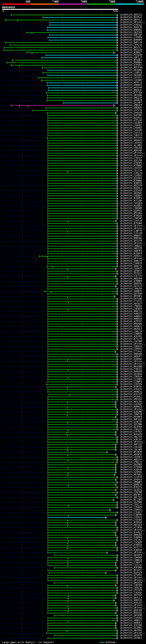Open hit UniRef100_A7QS12
The image size is (146, 644).
coord(131,25)
